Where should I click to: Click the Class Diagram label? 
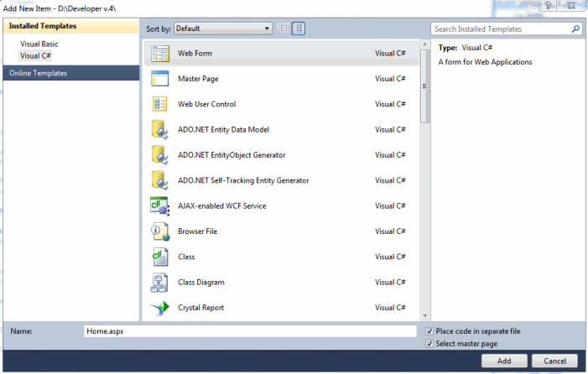click(x=201, y=283)
